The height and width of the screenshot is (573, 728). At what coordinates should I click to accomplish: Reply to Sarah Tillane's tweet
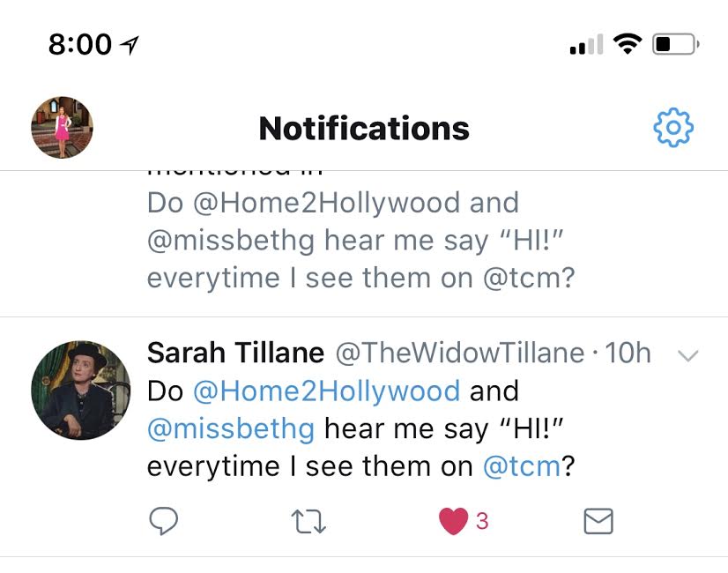[163, 522]
